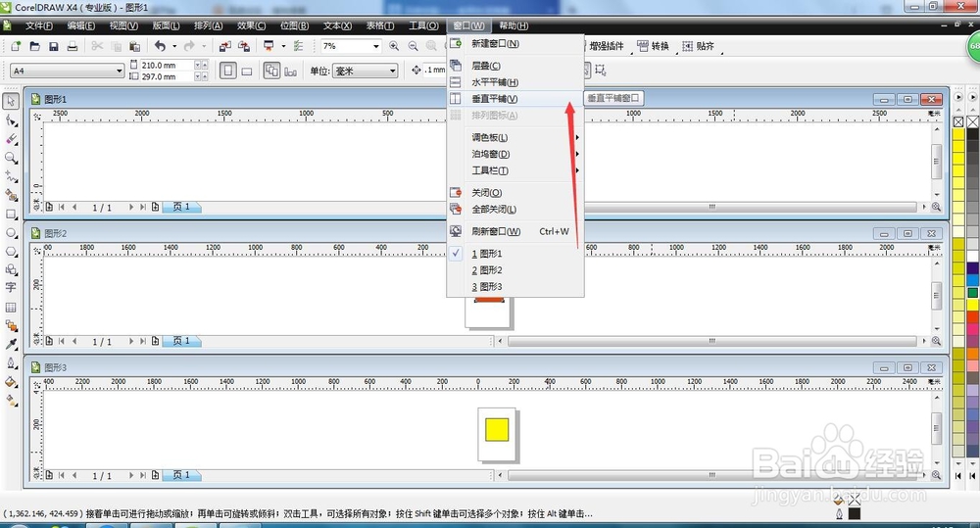This screenshot has height=528, width=980.
Task: Toggle current page size only button
Action: (x=291, y=72)
